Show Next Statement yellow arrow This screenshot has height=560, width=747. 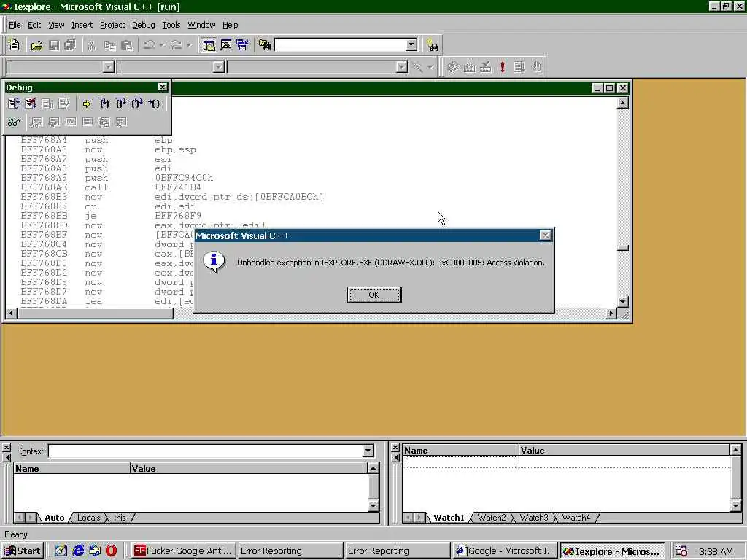(86, 104)
